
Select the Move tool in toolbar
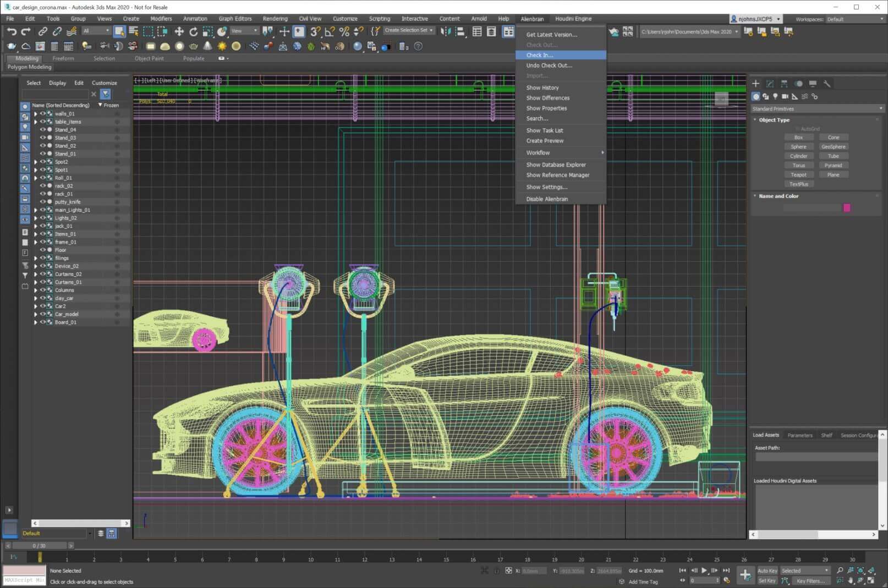(179, 31)
